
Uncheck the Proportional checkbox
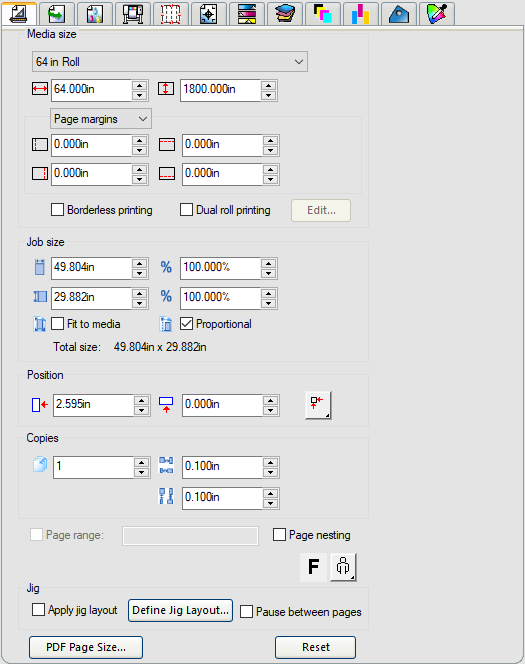(x=186, y=324)
